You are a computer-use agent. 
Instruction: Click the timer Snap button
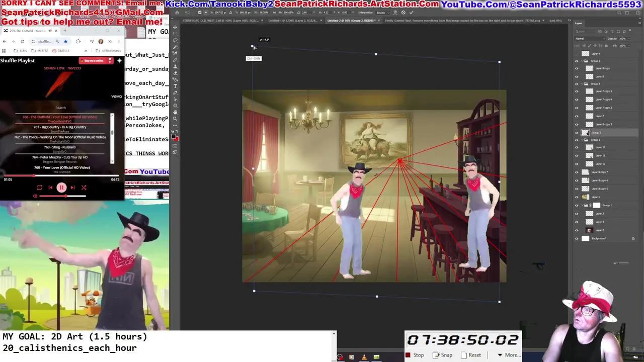tap(443, 355)
